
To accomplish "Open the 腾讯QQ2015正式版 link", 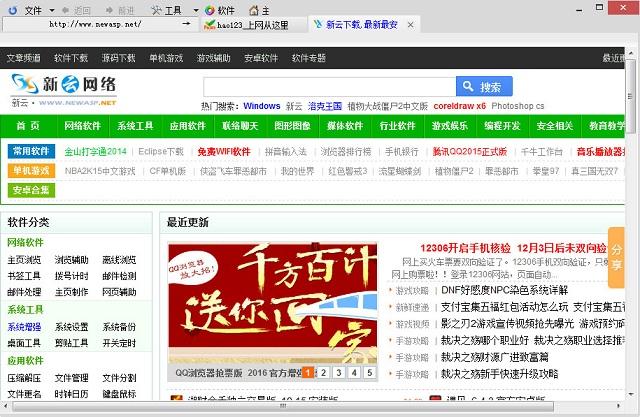I will pos(469,151).
